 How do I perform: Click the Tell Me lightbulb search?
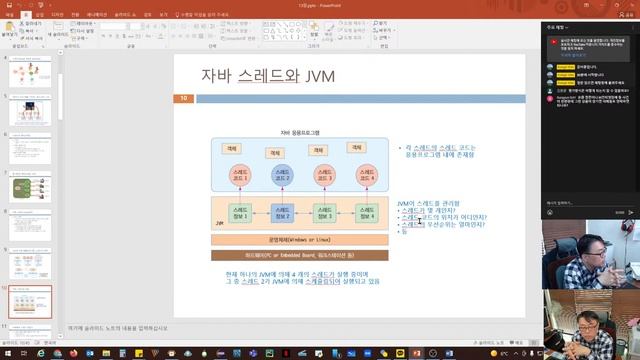pos(202,15)
